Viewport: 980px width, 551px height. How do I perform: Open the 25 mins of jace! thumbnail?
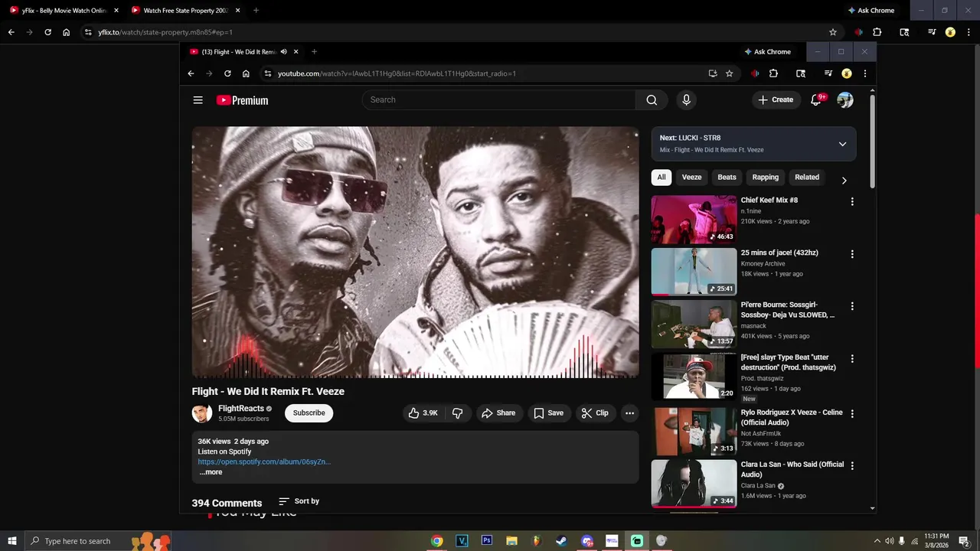(x=694, y=272)
